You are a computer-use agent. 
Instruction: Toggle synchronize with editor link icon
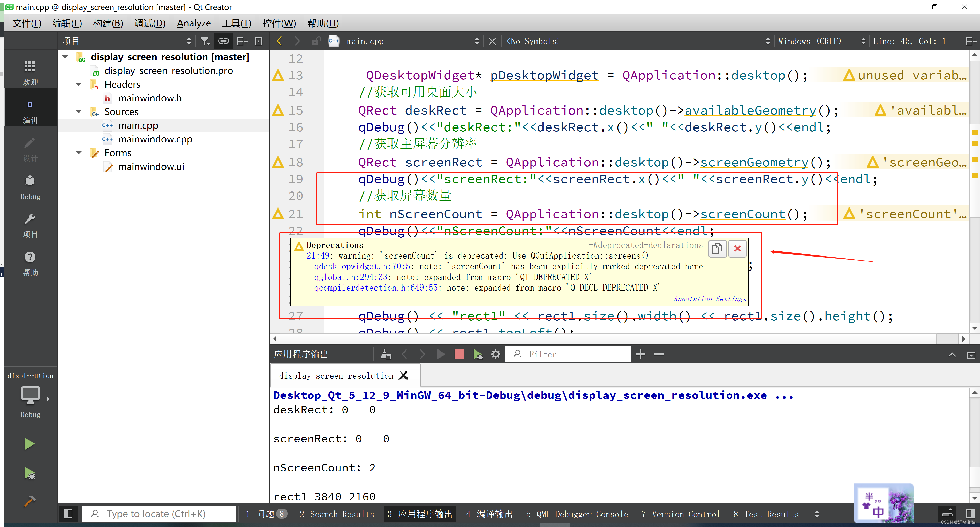[x=223, y=41]
